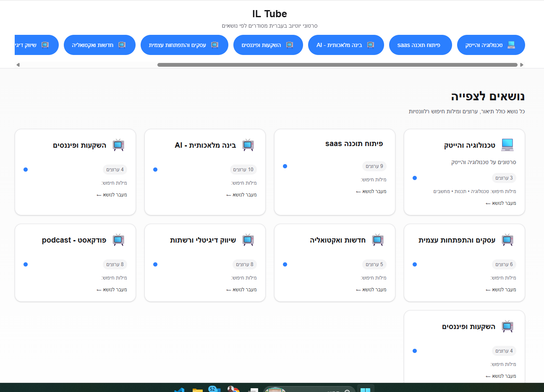Click the TV icon in עסקים והתפתחות עצמית card
Screen dimensions: 544x392
507,240
